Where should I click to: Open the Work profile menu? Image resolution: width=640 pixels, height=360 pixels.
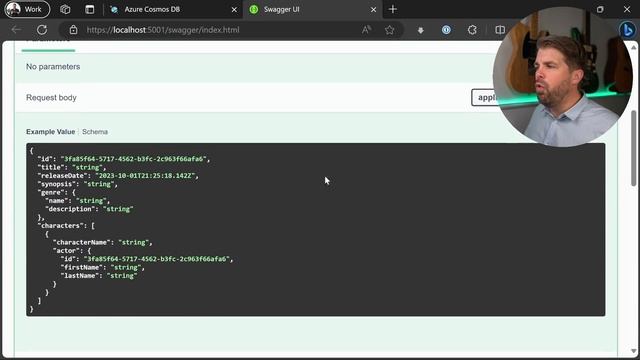pyautogui.click(x=27, y=9)
